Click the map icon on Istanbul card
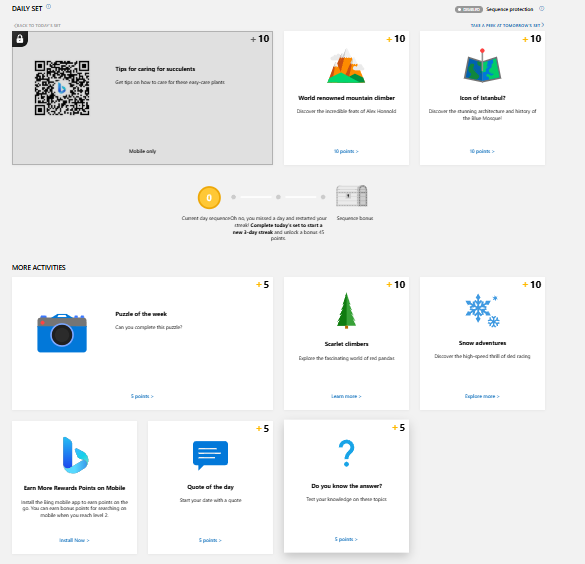 [x=482, y=65]
